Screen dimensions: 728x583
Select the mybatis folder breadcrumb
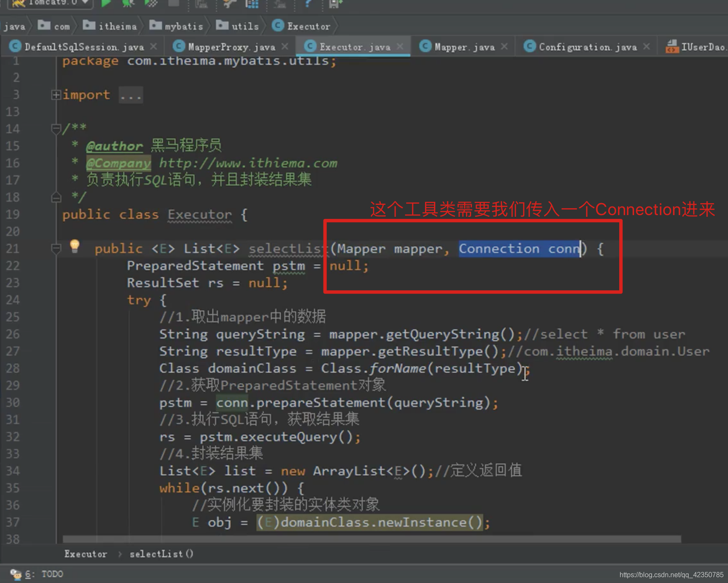tap(176, 26)
